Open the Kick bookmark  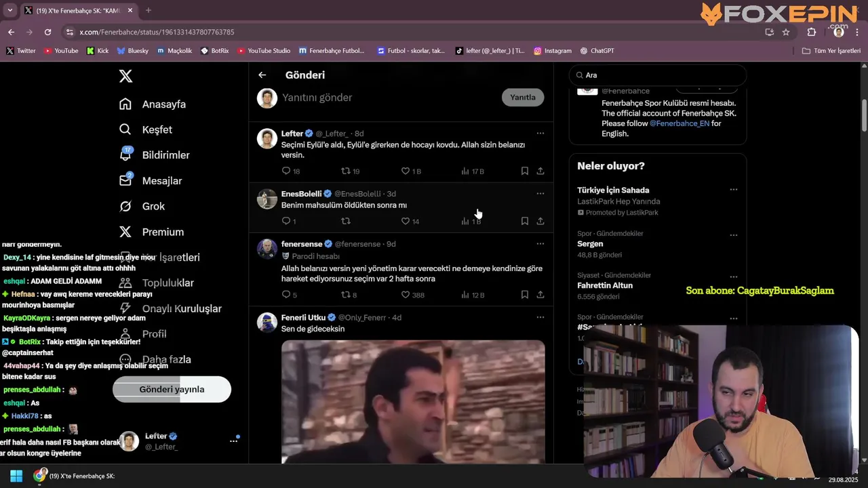[98, 51]
